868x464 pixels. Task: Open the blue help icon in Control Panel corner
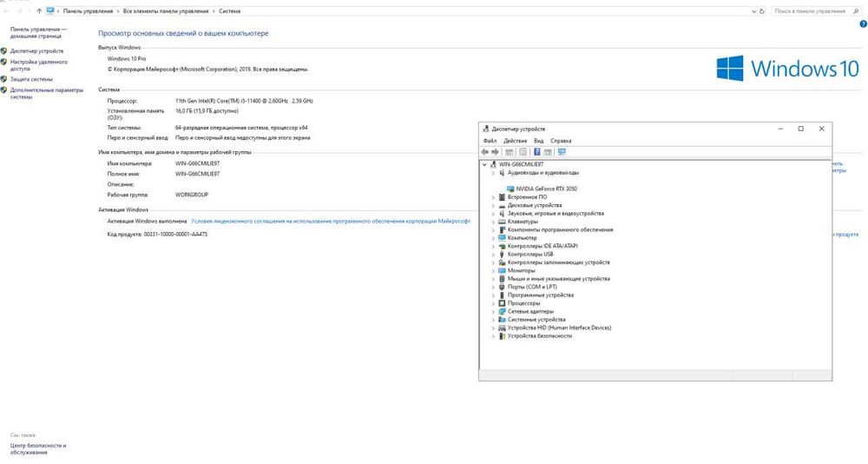pos(863,24)
